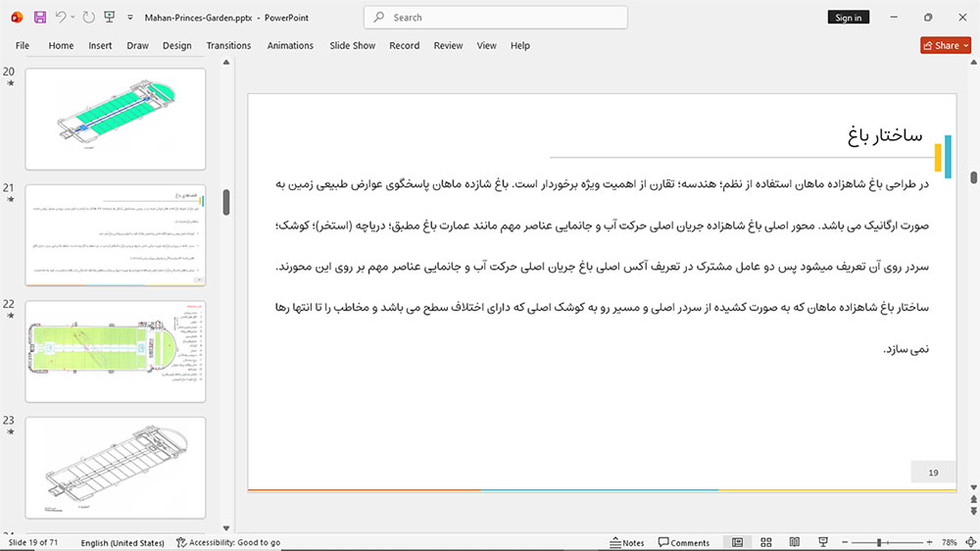Click the zoom slider in the status bar

(x=887, y=542)
